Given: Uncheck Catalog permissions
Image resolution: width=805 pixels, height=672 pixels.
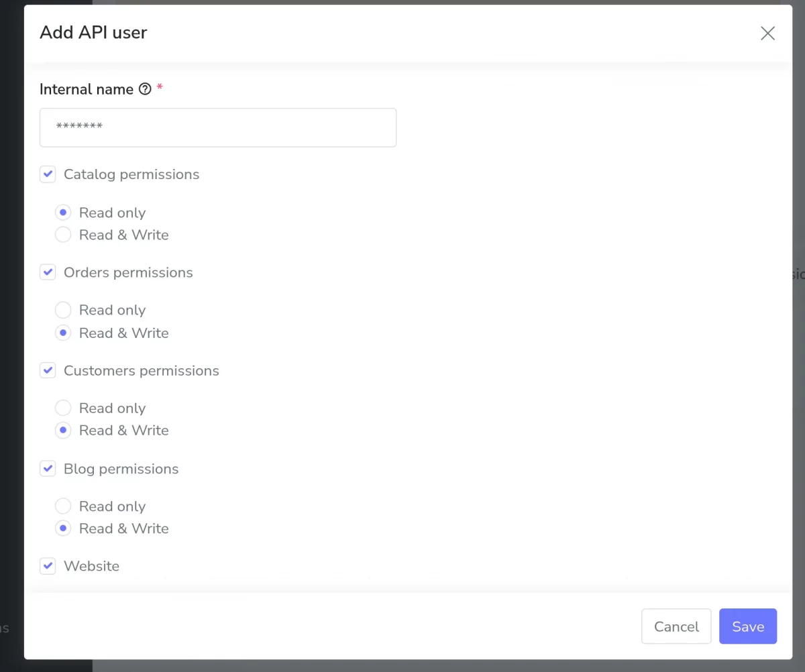Looking at the screenshot, I should click(48, 174).
